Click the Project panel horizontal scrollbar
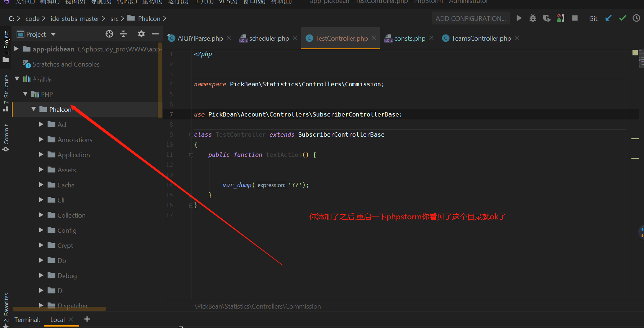644x328 pixels. point(59,309)
